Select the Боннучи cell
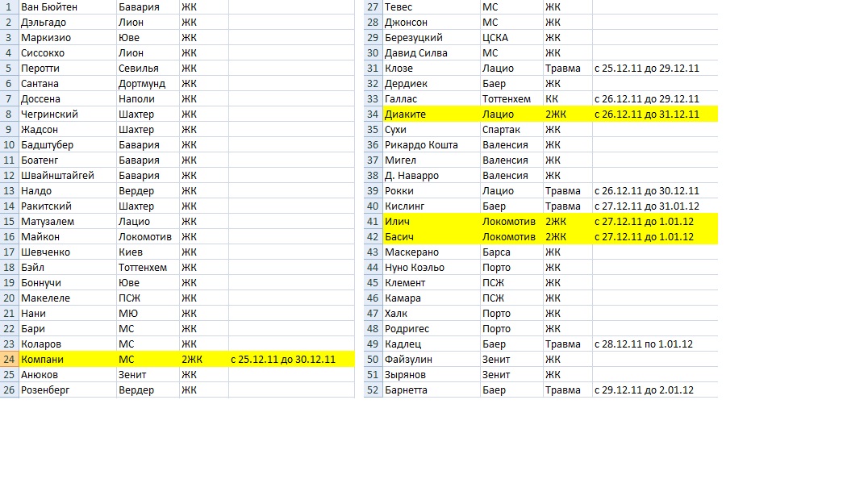The height and width of the screenshot is (479, 868). point(68,283)
